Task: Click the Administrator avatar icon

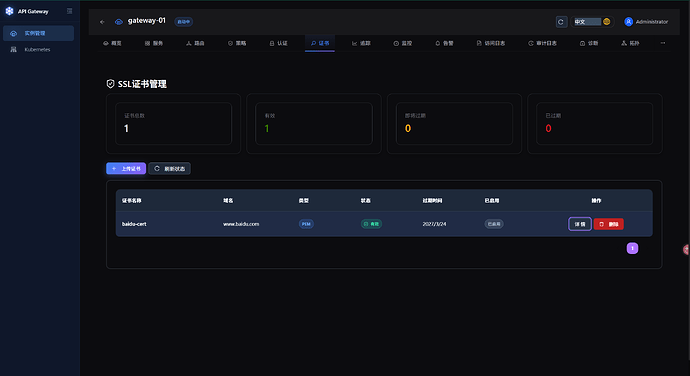Action: point(628,22)
